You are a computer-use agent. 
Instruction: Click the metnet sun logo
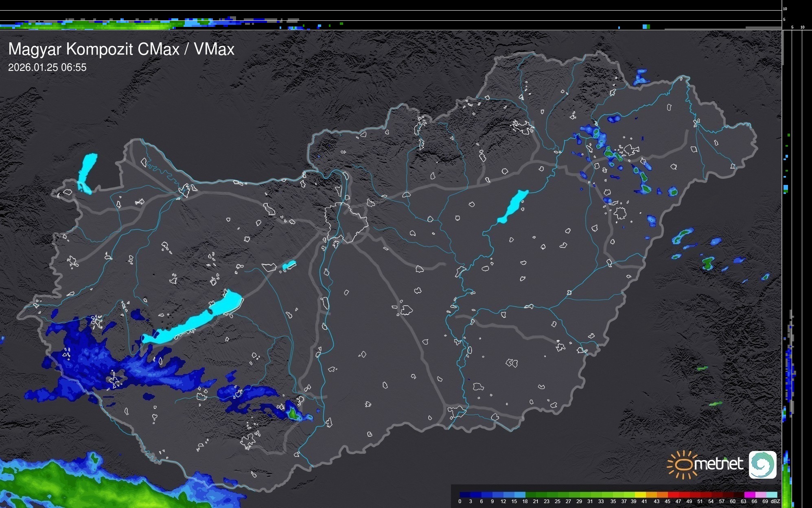(683, 464)
